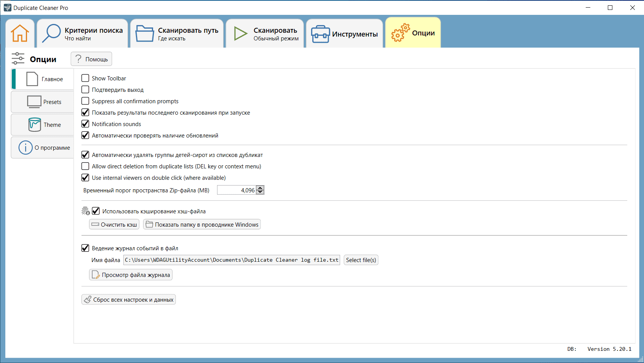Disable Notification sounds
This screenshot has height=363, width=644.
click(85, 124)
